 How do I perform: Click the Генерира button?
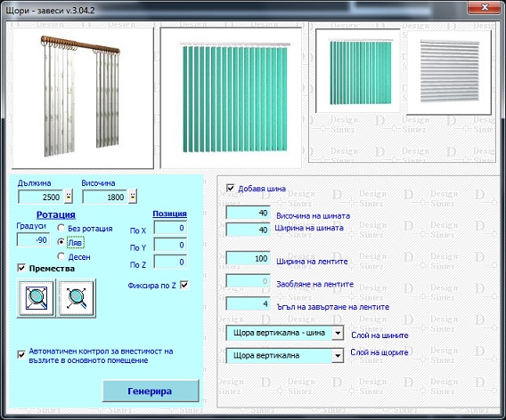pos(151,391)
